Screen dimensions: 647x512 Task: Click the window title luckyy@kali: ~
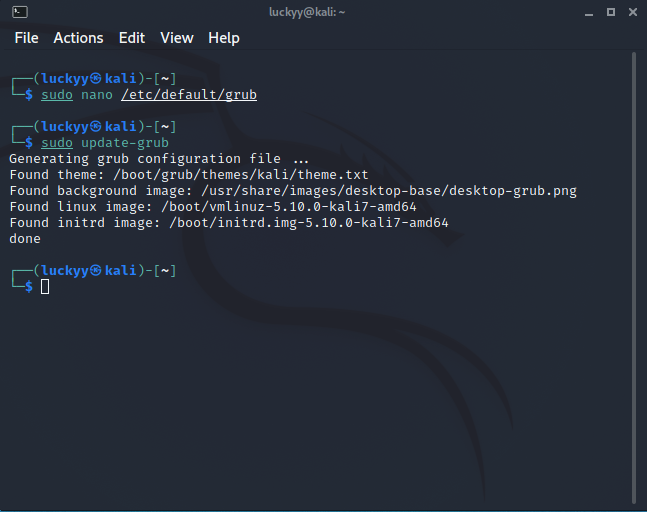[x=322, y=12]
